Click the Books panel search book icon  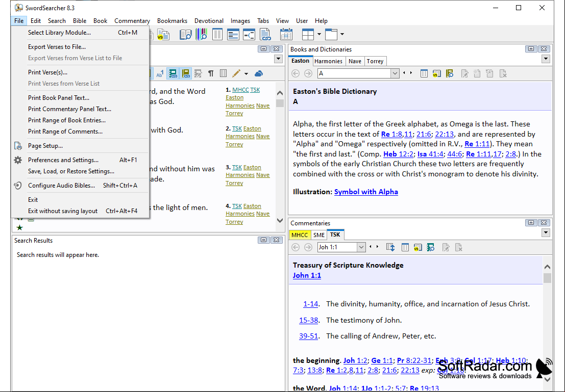point(449,74)
